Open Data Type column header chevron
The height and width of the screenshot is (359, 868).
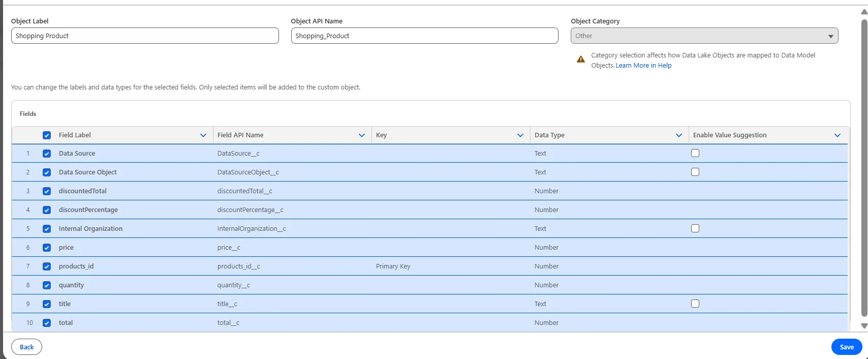[679, 135]
